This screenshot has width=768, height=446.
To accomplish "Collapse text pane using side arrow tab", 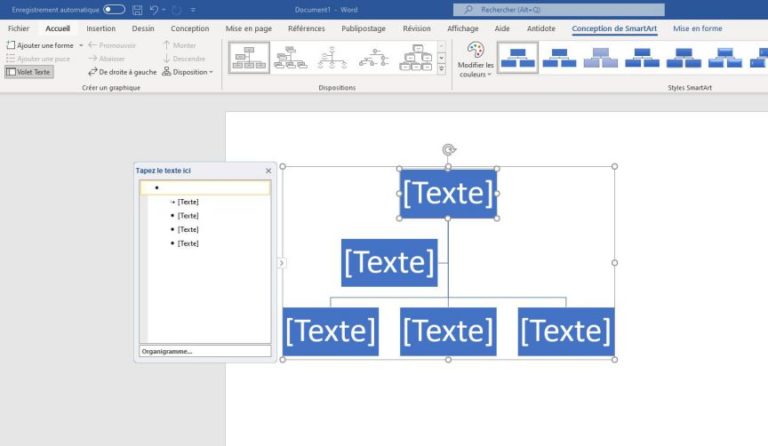I will tap(281, 263).
